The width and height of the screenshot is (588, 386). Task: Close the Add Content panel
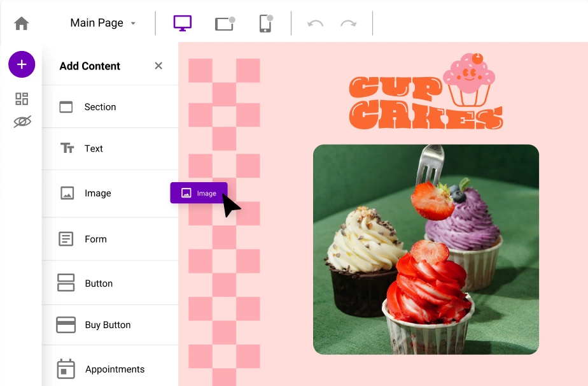click(x=158, y=66)
